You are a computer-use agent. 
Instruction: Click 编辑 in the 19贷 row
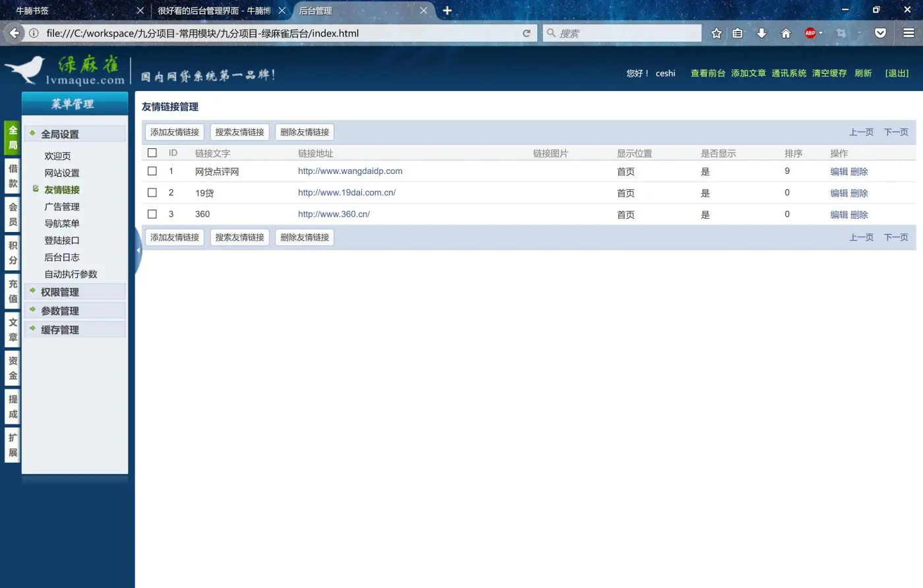point(839,193)
